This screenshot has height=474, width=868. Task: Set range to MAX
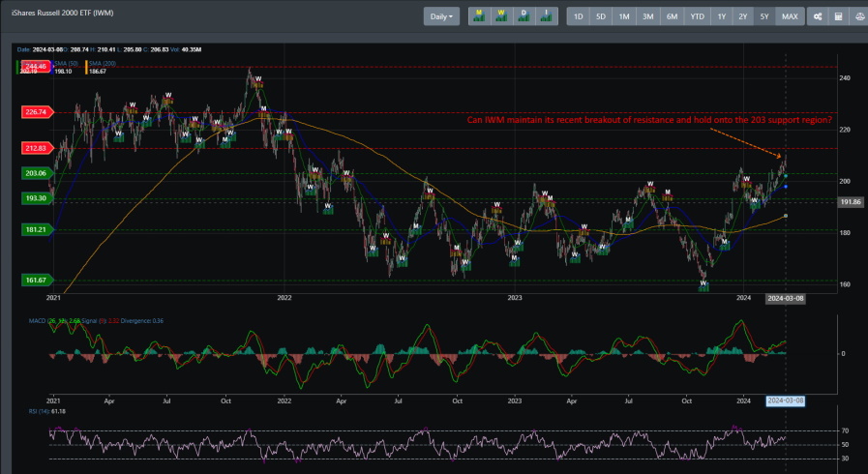[x=790, y=16]
